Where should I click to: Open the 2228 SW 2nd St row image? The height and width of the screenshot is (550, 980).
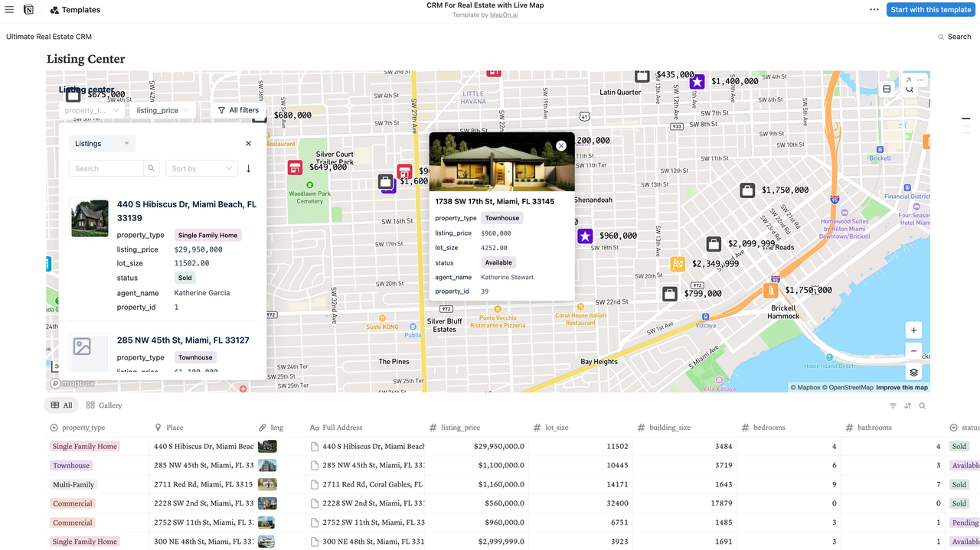click(x=266, y=503)
